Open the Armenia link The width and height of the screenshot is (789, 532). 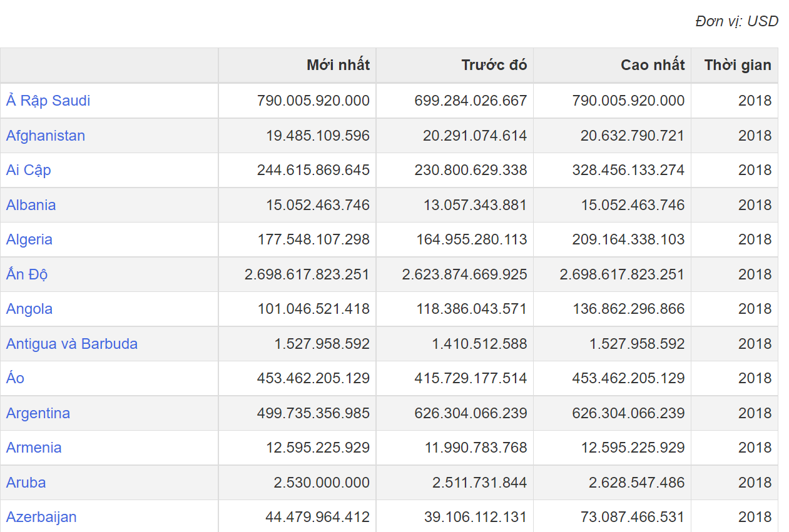(x=34, y=448)
